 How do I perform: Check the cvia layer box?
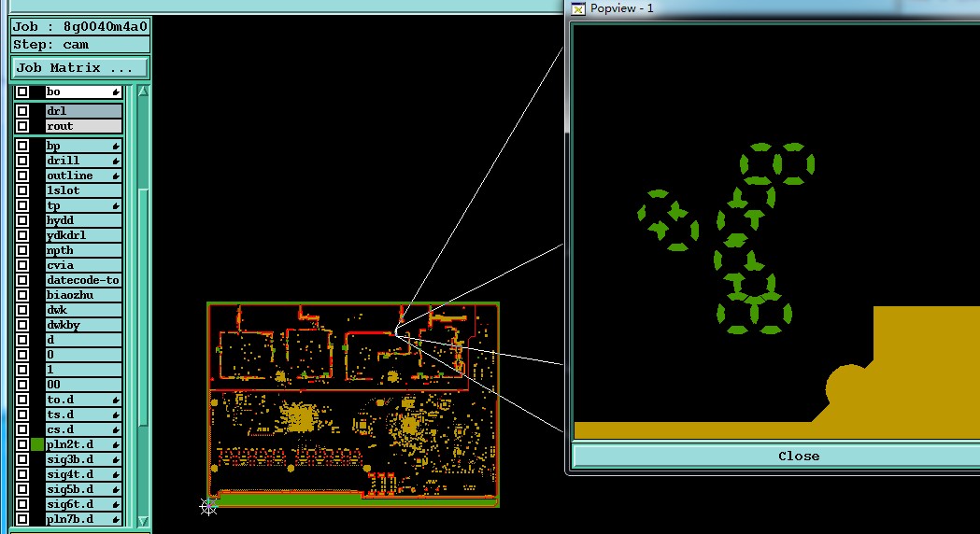(x=22, y=265)
